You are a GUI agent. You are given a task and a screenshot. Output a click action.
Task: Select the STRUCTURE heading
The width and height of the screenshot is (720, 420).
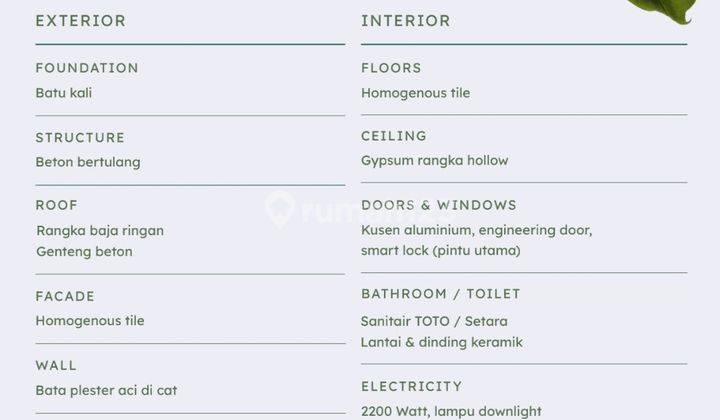click(80, 138)
